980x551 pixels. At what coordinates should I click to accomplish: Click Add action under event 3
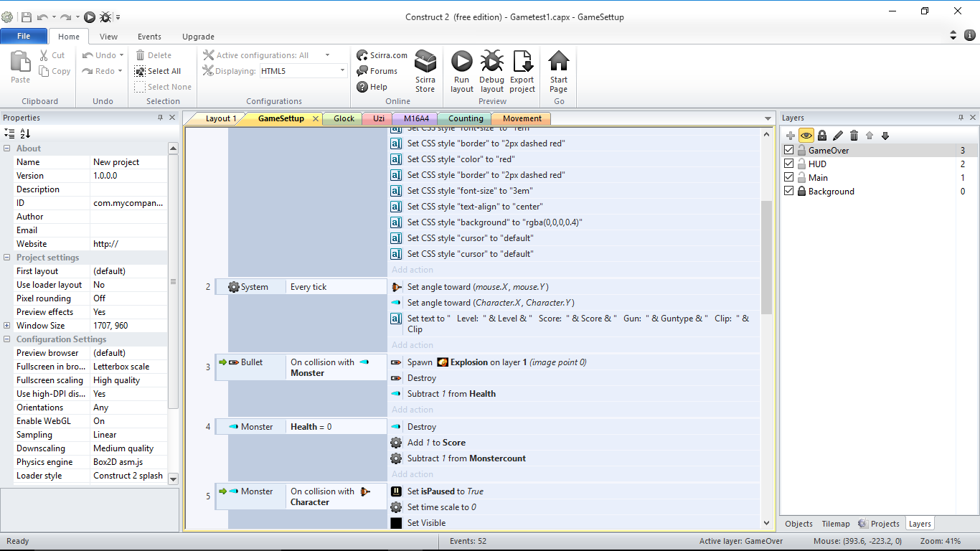[x=413, y=410]
